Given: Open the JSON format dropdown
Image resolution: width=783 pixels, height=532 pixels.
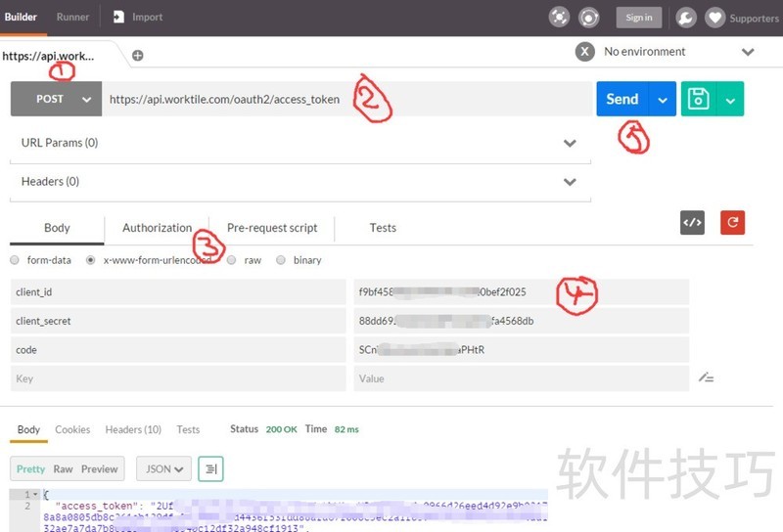Looking at the screenshot, I should click(x=163, y=468).
